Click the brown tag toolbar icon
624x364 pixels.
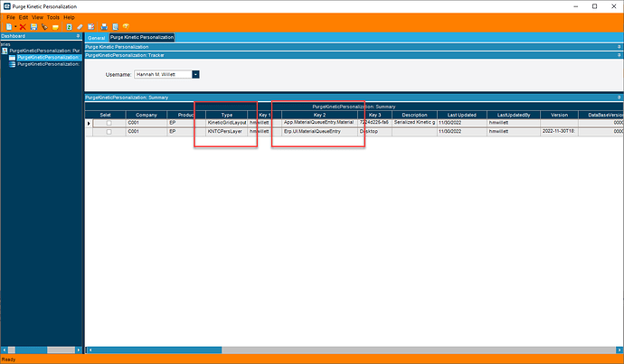[x=44, y=27]
